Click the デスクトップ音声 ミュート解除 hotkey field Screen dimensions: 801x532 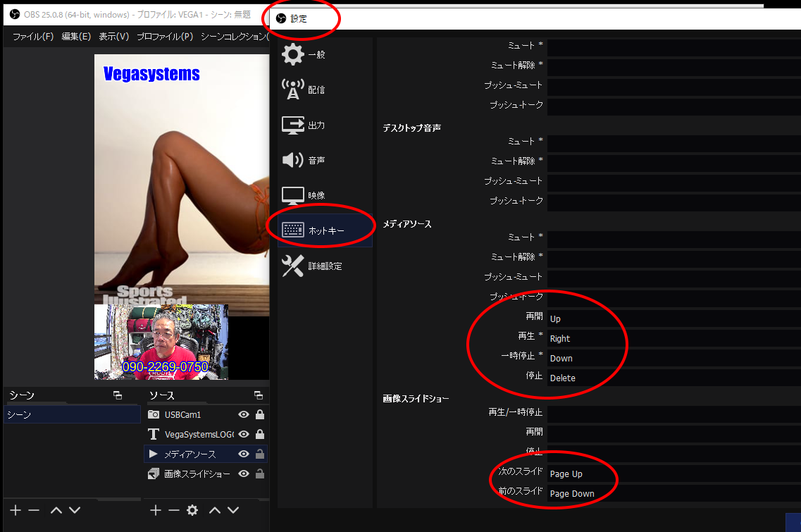click(x=674, y=163)
